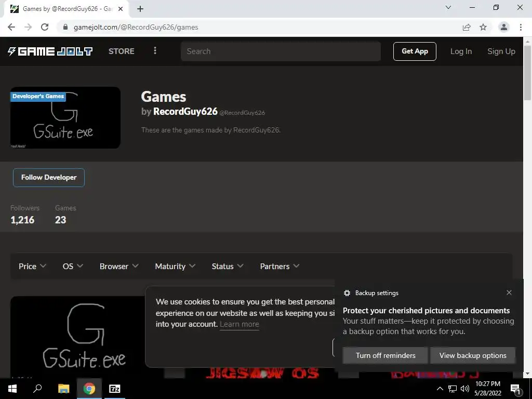Click Log In
The width and height of the screenshot is (532, 399).
tap(461, 51)
